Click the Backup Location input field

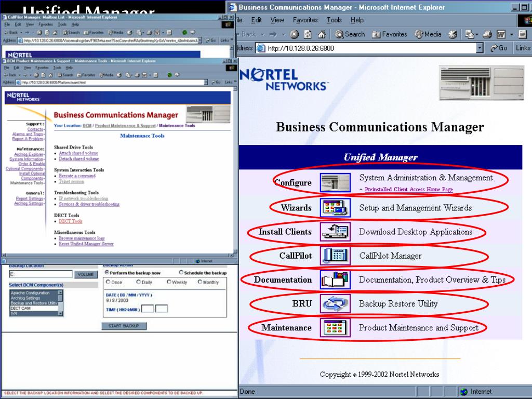pos(41,274)
